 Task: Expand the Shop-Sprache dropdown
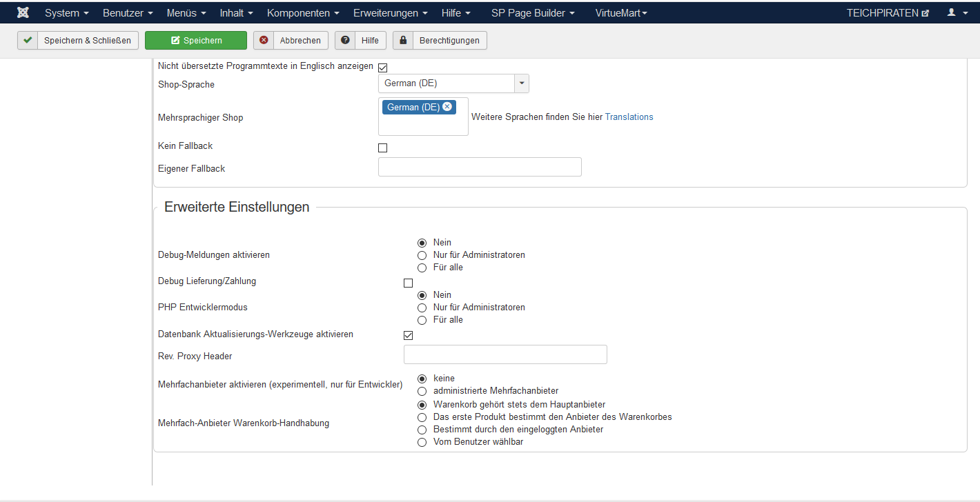tap(522, 83)
